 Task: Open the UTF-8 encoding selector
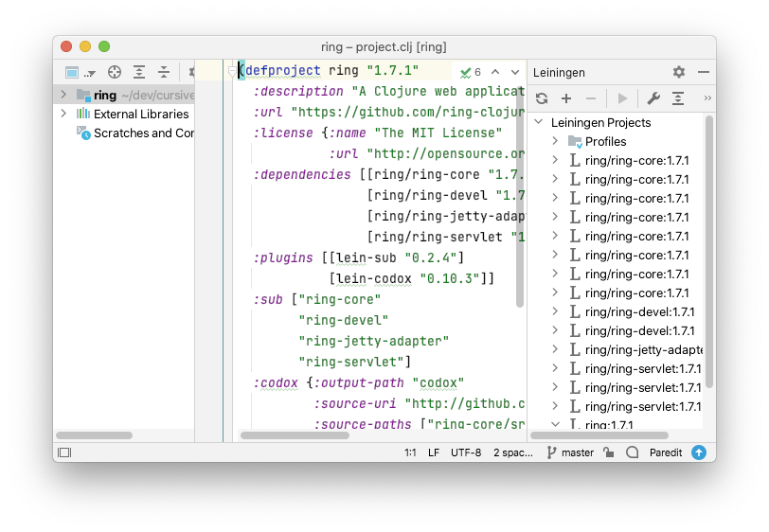[x=466, y=452]
